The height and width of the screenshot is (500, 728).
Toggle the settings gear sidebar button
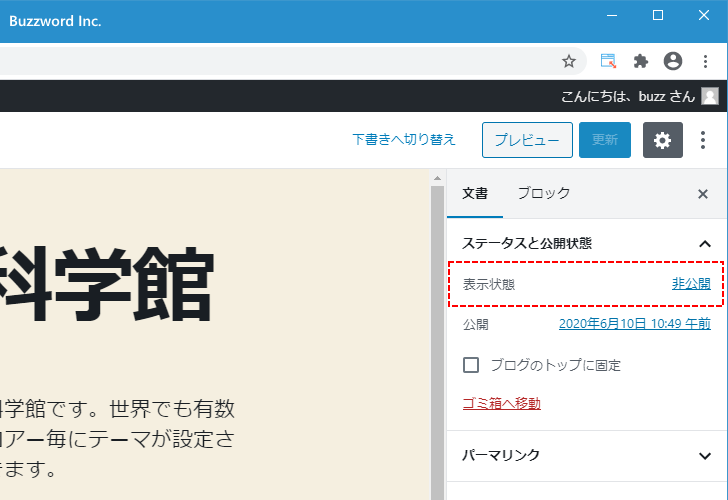coord(663,140)
